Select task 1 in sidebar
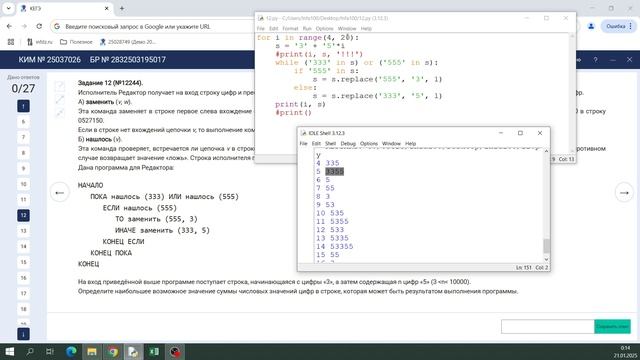Screen dimensions: 640x360 tap(23, 106)
